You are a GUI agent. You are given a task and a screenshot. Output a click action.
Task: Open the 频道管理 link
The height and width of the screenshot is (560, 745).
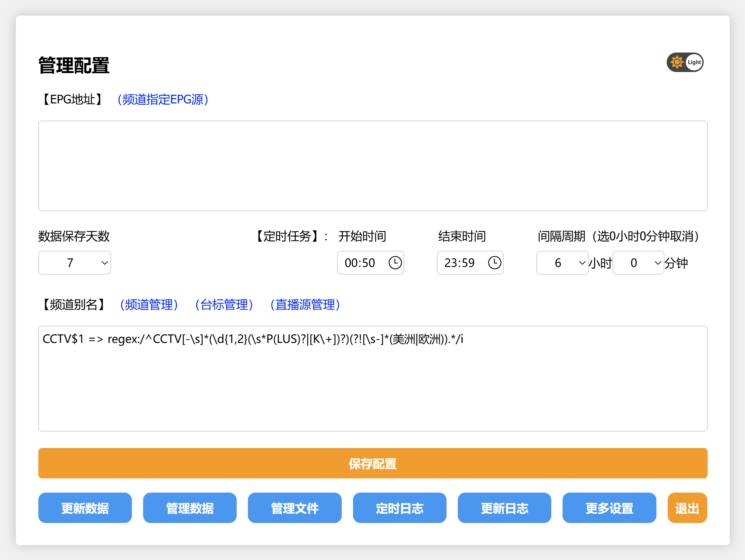(149, 304)
